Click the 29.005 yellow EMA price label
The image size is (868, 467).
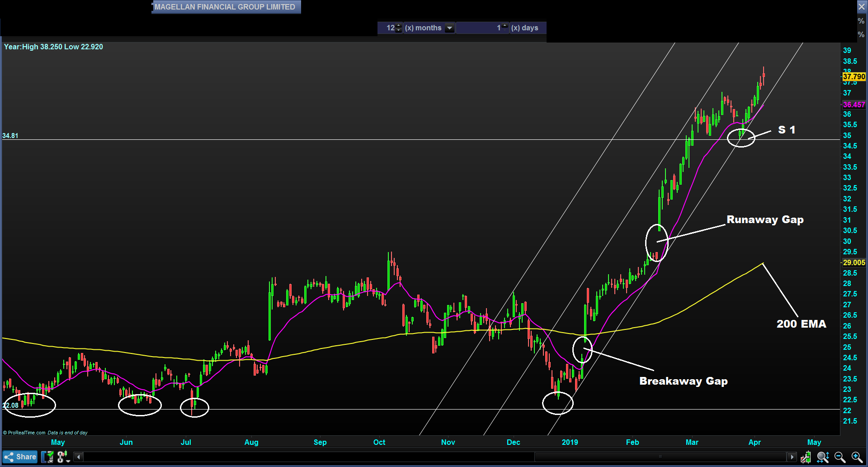854,262
